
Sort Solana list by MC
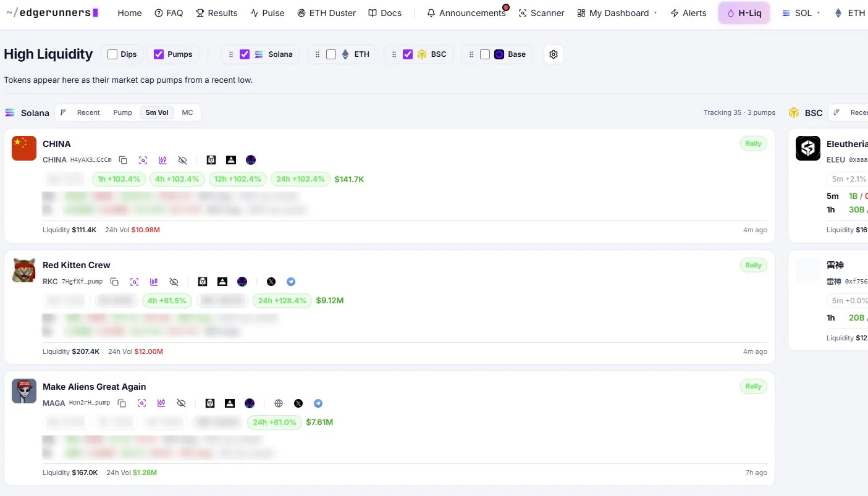point(187,112)
